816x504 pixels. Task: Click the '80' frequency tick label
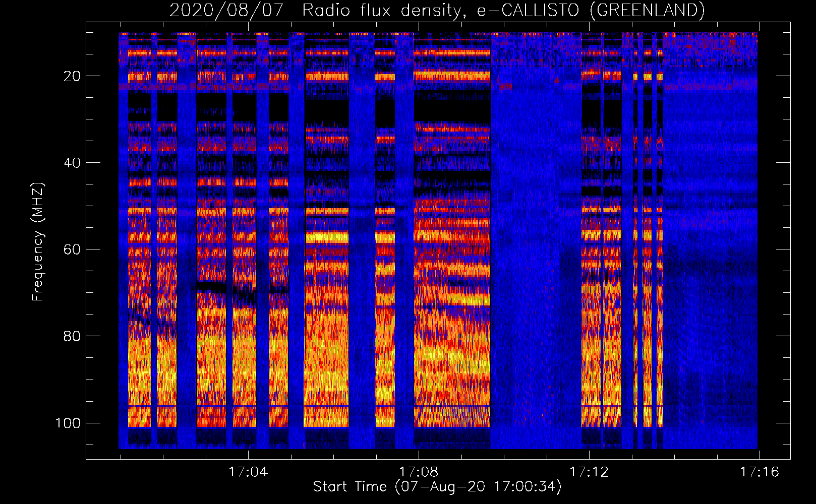pyautogui.click(x=72, y=336)
